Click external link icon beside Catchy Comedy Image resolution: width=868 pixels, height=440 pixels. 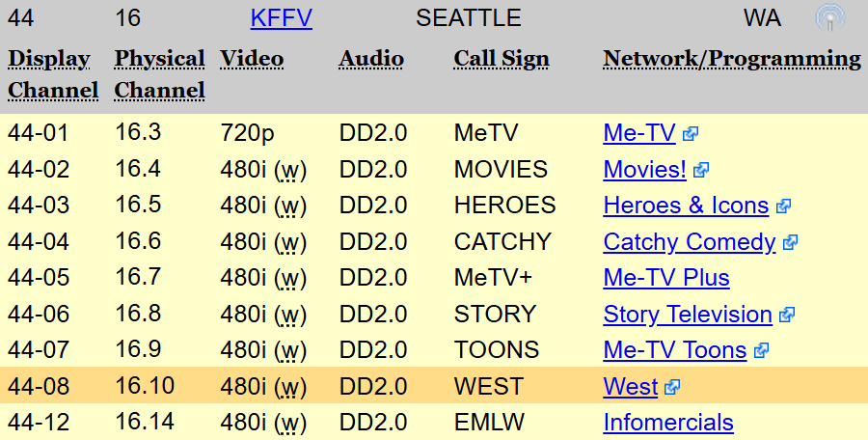point(790,242)
